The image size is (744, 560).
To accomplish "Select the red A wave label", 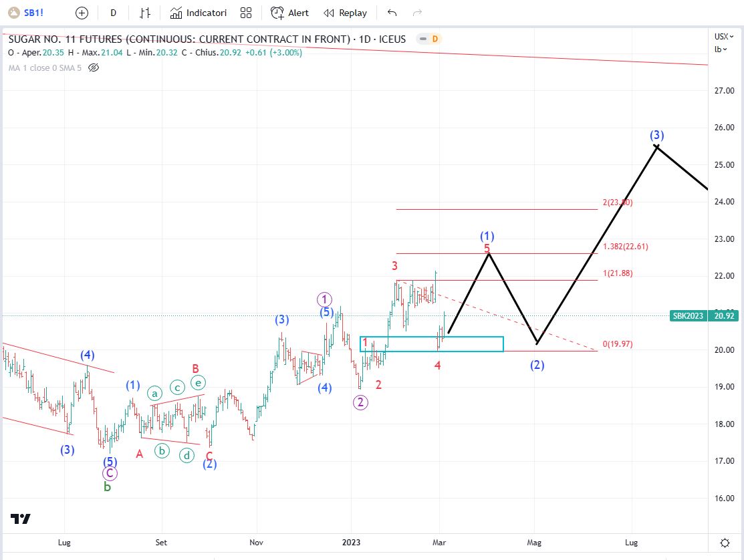I will (140, 454).
